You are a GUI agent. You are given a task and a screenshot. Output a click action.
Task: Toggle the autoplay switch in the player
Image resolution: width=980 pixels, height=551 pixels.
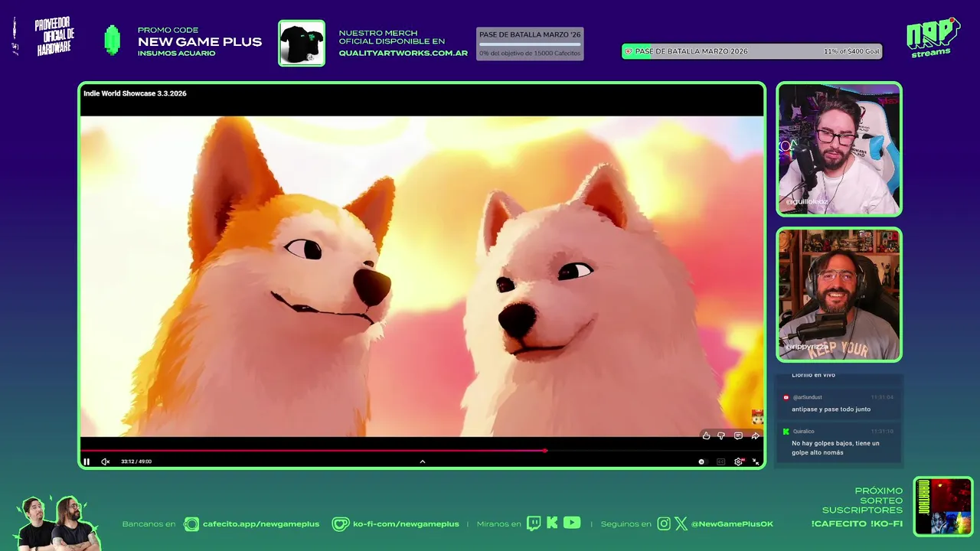click(x=703, y=461)
